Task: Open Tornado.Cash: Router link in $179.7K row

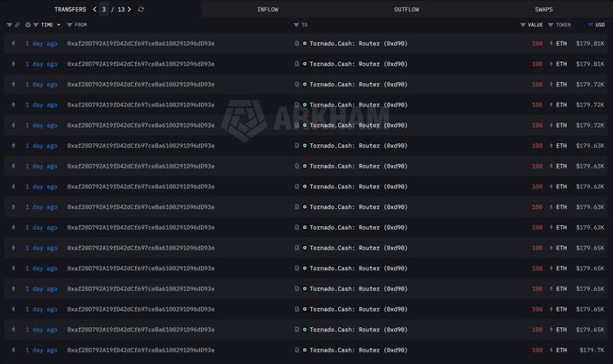Action: (x=359, y=350)
